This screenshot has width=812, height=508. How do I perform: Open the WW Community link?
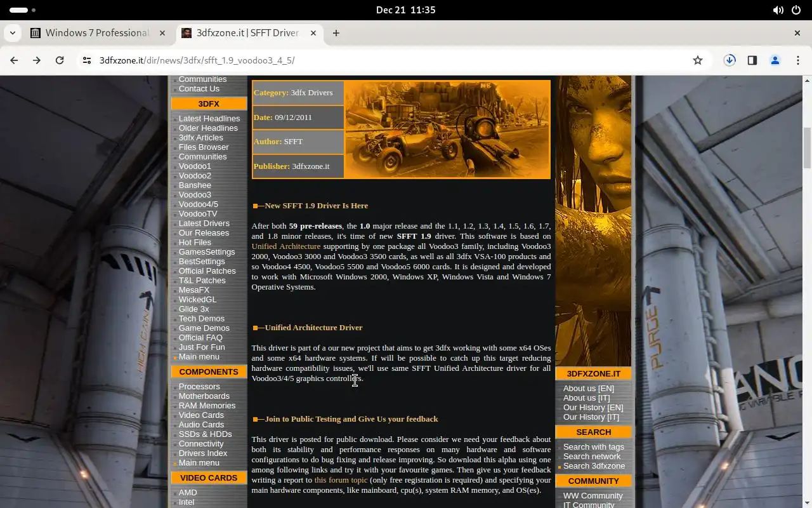point(593,496)
